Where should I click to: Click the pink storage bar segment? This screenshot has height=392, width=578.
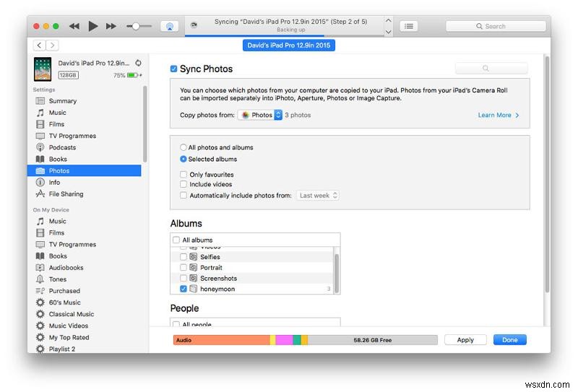(284, 340)
